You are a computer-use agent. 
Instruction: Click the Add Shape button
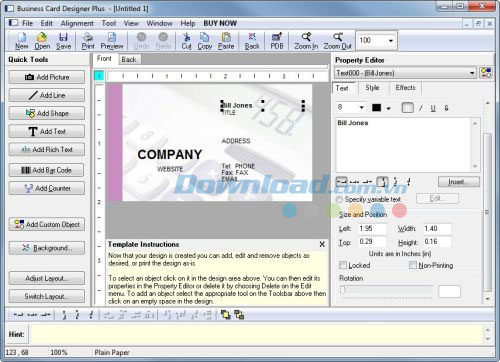click(x=47, y=113)
